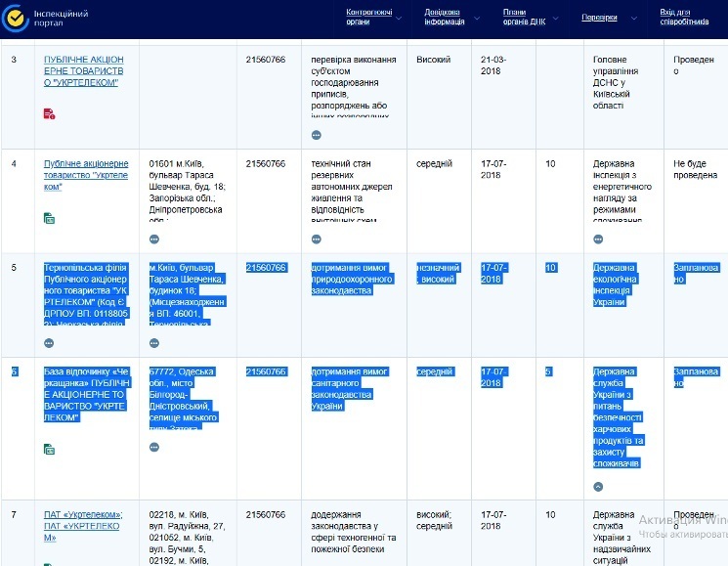Image resolution: width=728 pixels, height=566 pixels.
Task: Click chevron next to Довідкова інформація
Action: point(477,19)
